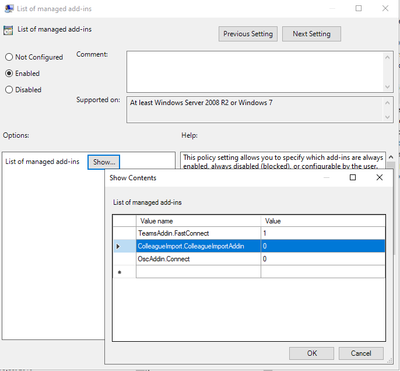Click the title bar icon of main window
The width and height of the screenshot is (400, 371).
pyautogui.click(x=9, y=8)
